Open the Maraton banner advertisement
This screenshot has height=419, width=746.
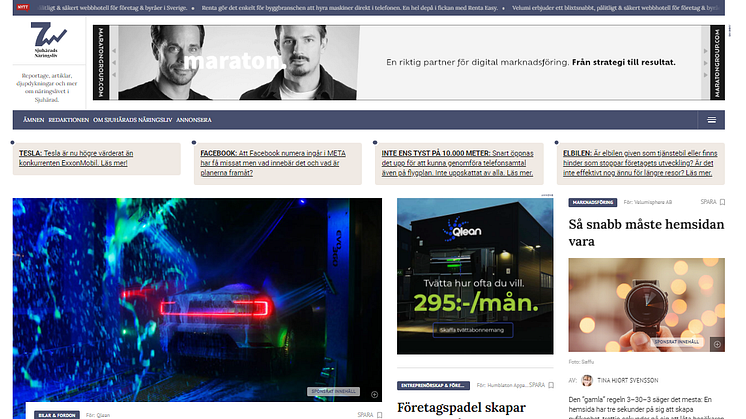[x=420, y=62]
